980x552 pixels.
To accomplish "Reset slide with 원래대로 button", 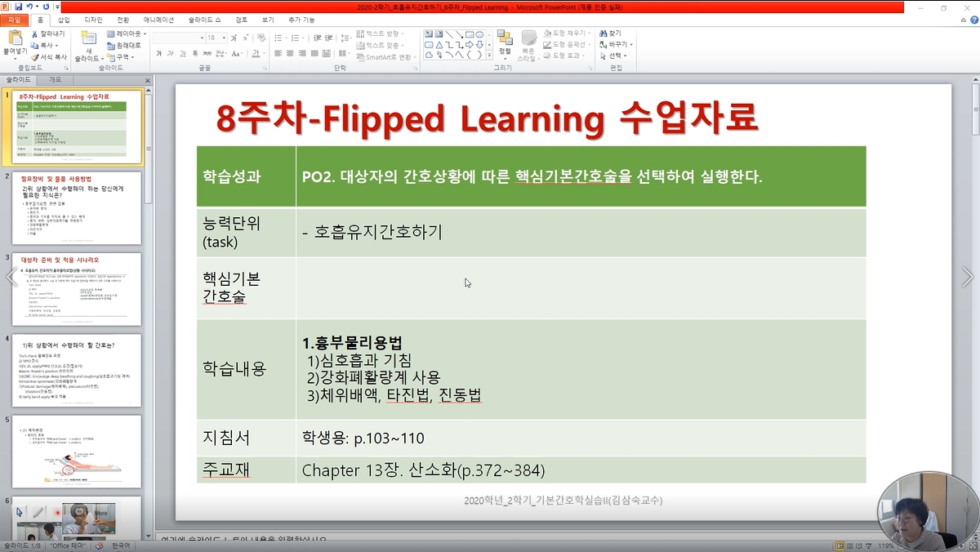I will click(x=123, y=46).
